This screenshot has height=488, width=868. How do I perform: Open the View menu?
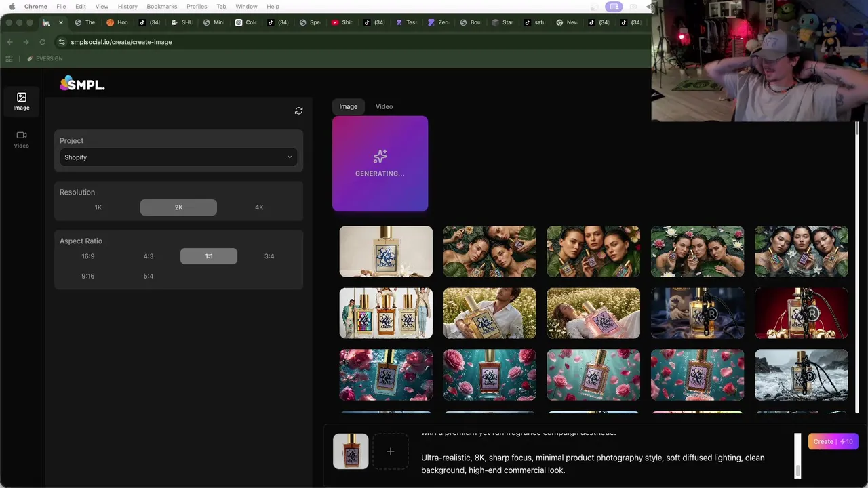[x=102, y=6]
